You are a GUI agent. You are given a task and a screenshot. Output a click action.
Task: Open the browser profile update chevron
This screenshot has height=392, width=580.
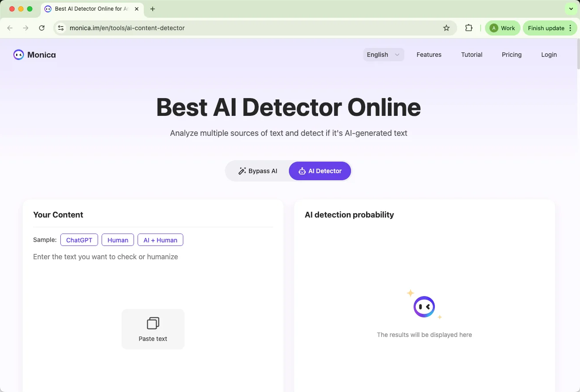pos(571,8)
